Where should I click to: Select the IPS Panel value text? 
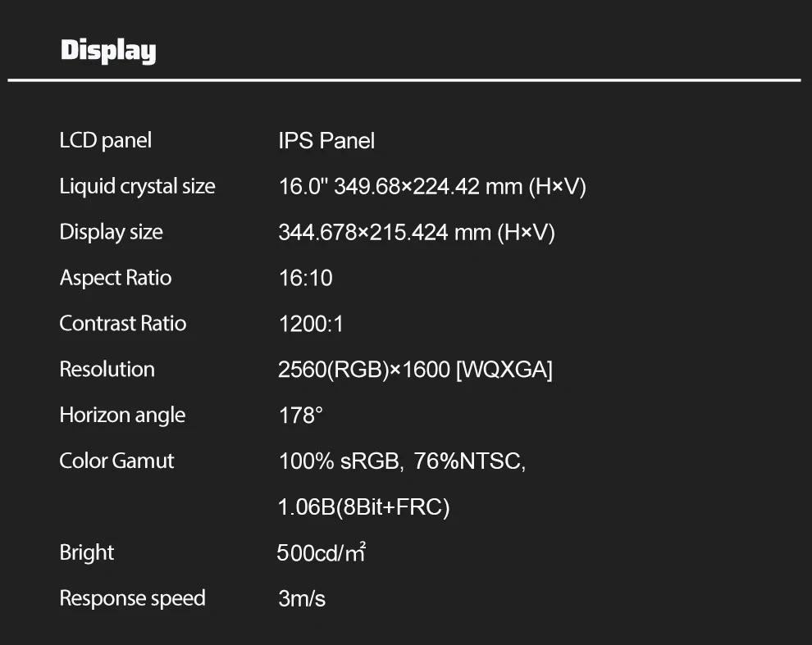[x=326, y=141]
